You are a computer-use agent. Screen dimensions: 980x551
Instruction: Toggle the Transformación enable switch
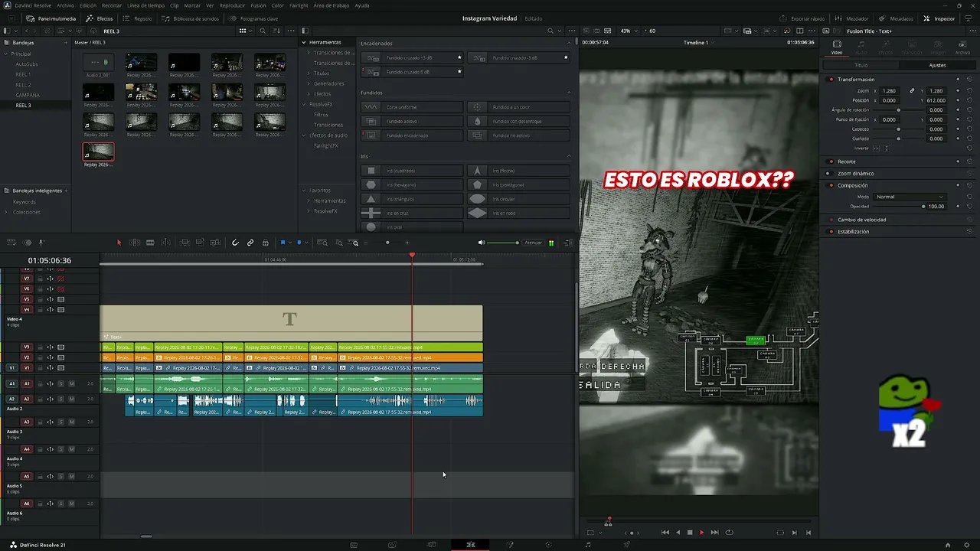click(x=831, y=80)
